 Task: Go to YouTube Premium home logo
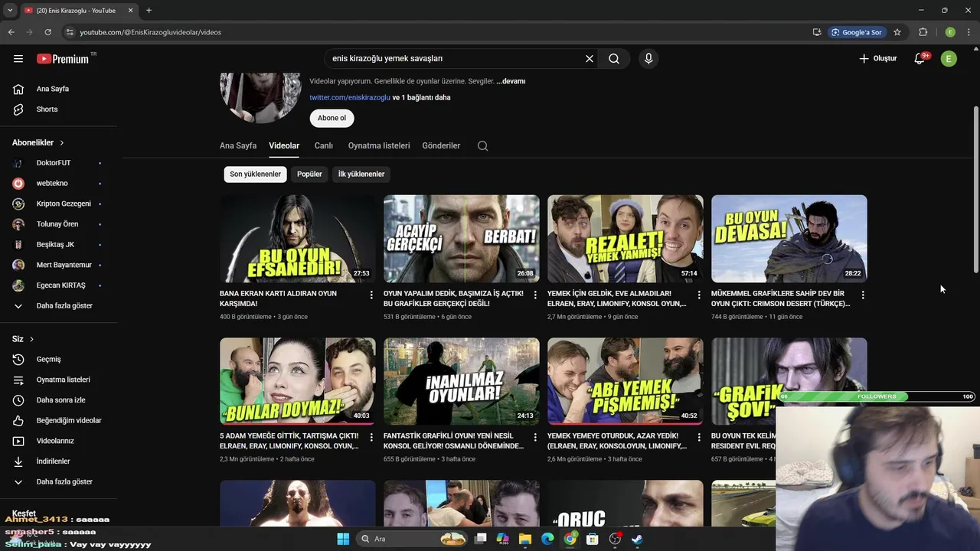click(x=63, y=59)
